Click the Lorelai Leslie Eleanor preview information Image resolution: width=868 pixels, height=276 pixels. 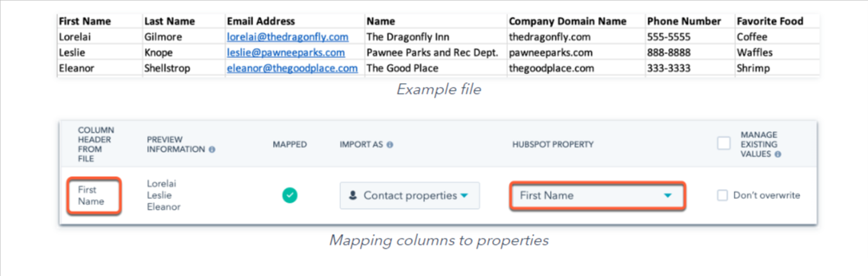click(x=164, y=195)
